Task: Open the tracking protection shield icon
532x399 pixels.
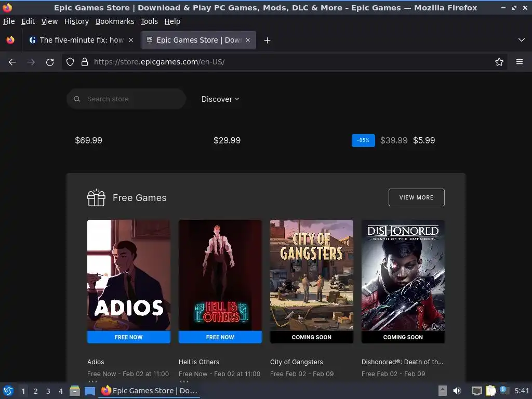Action: [x=70, y=62]
